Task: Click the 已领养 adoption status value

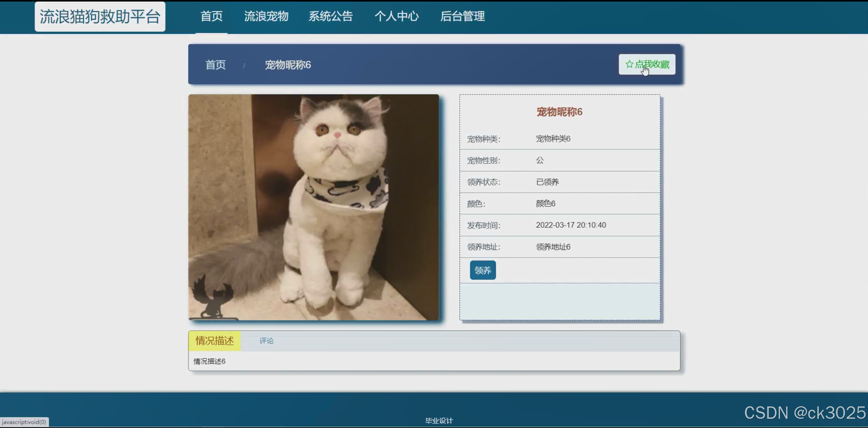Action: click(x=547, y=182)
